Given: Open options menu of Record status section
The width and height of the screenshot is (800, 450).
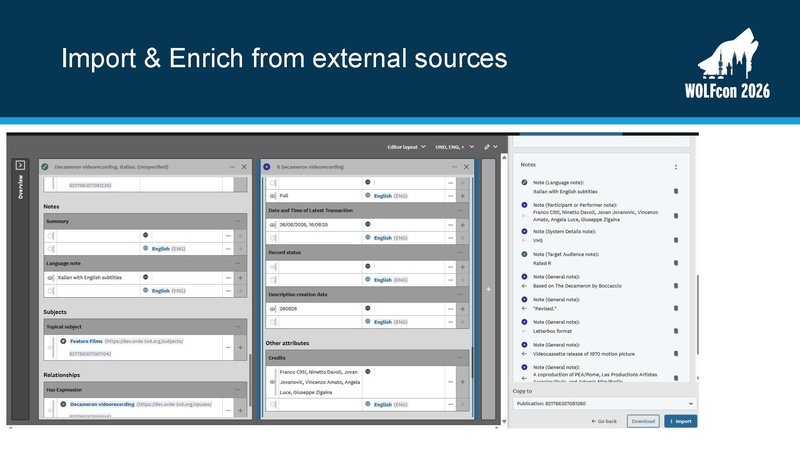Looking at the screenshot, I should pyautogui.click(x=460, y=253).
